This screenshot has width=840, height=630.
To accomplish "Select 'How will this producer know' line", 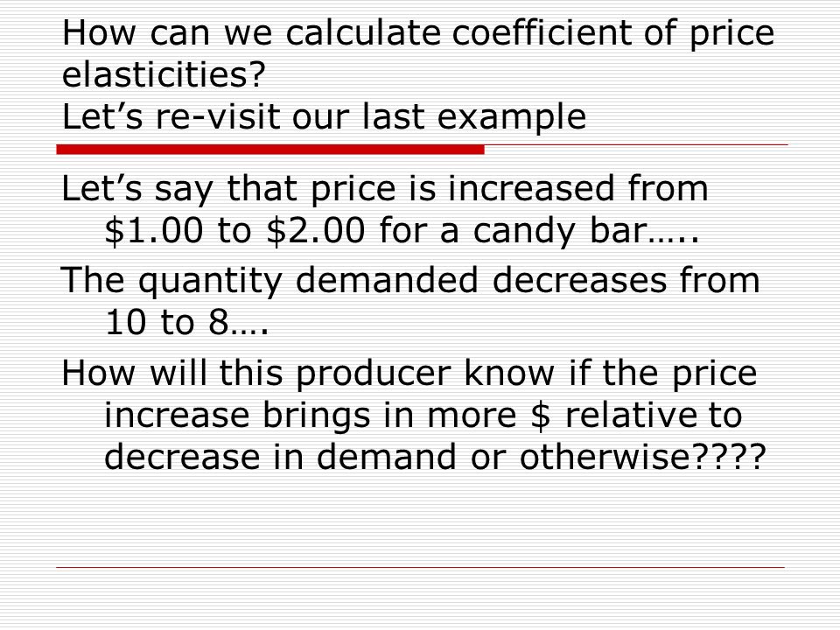I will point(308,374).
